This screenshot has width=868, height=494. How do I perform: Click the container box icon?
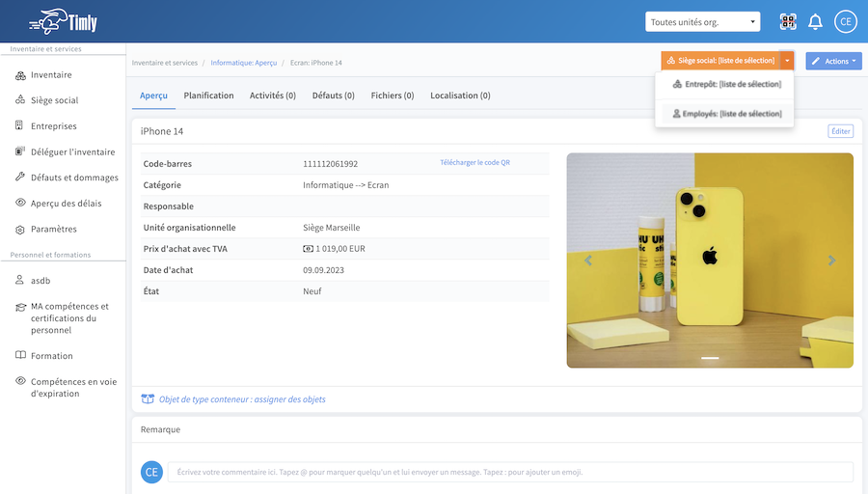(148, 398)
